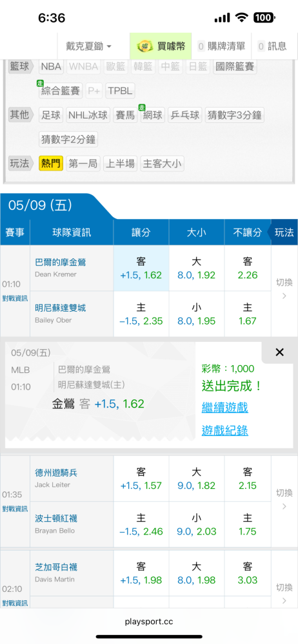The height and width of the screenshot is (644, 298).
Task: Open the 德州遊騎兵 team link
Action: point(56,473)
